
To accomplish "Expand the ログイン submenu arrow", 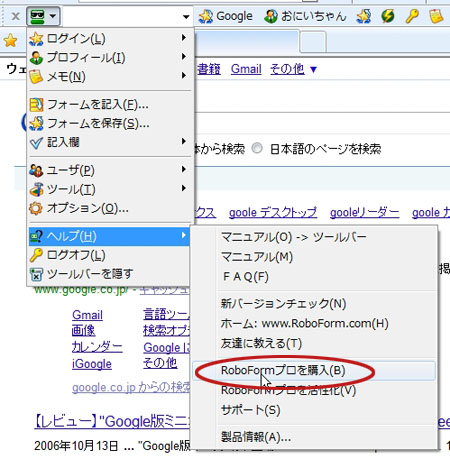I will coord(184,38).
